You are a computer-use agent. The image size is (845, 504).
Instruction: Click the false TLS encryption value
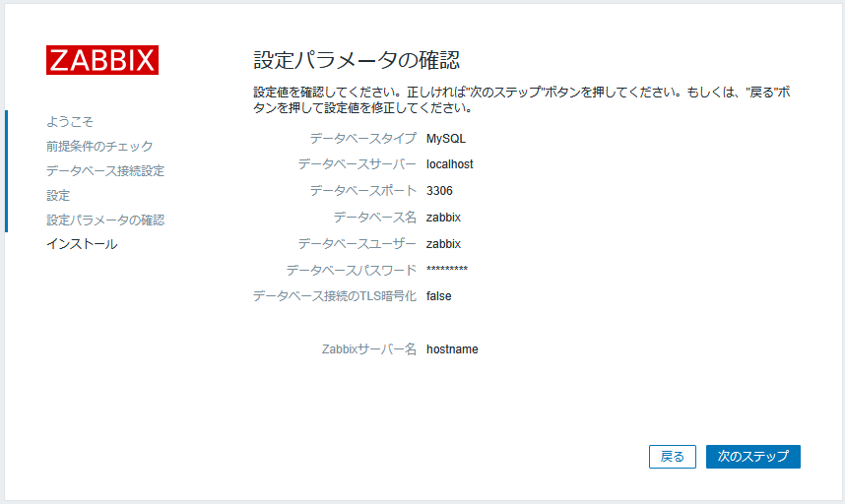click(x=438, y=296)
